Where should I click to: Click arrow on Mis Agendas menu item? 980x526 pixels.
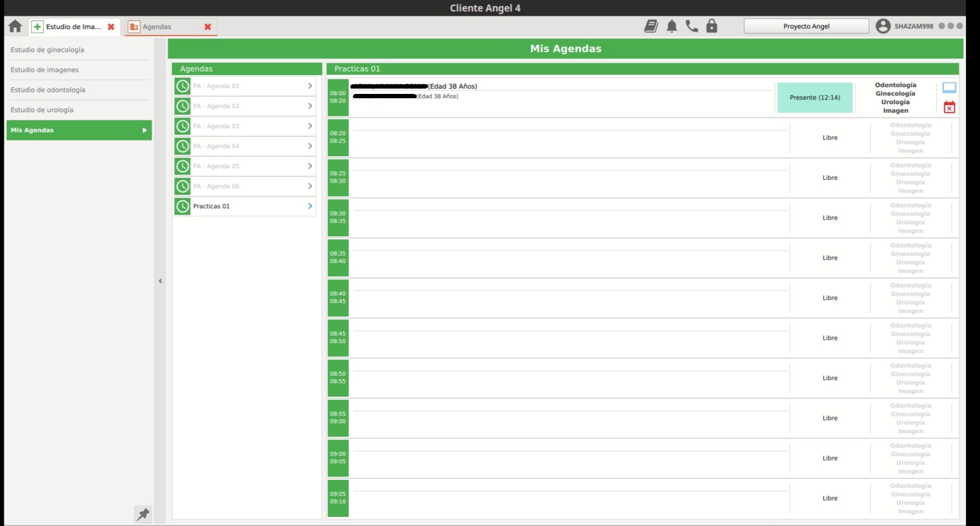tap(144, 130)
